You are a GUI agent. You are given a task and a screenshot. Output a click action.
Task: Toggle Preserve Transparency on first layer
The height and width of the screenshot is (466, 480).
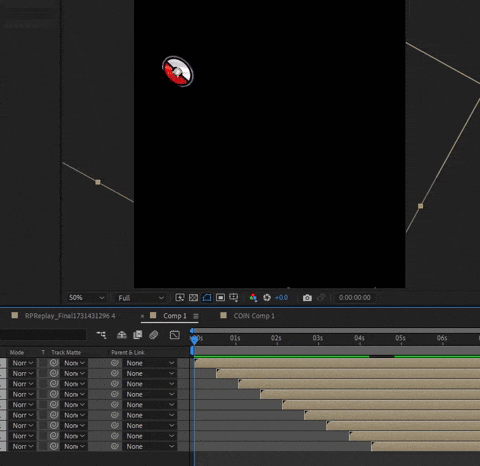(x=43, y=363)
